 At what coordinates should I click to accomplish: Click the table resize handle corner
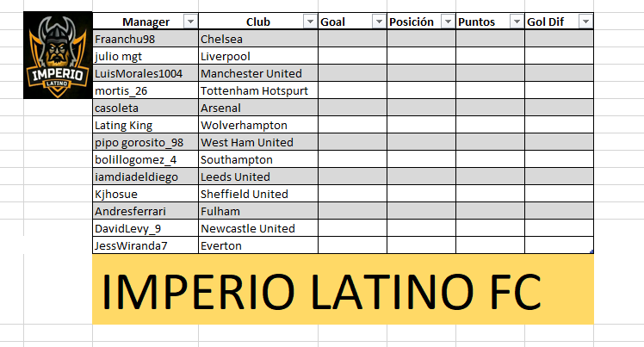tap(591, 251)
